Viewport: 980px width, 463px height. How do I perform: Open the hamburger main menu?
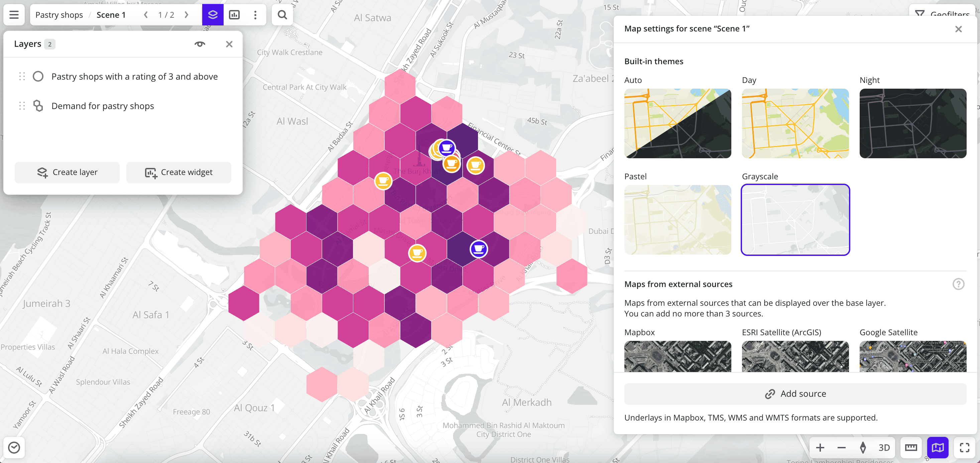pos(14,15)
